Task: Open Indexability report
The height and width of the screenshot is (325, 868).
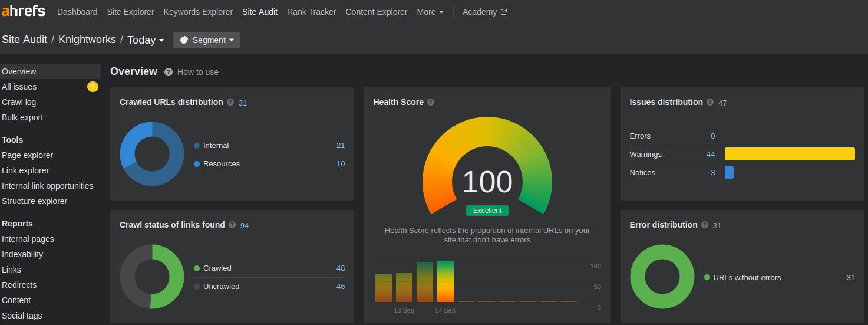Action: [22, 254]
